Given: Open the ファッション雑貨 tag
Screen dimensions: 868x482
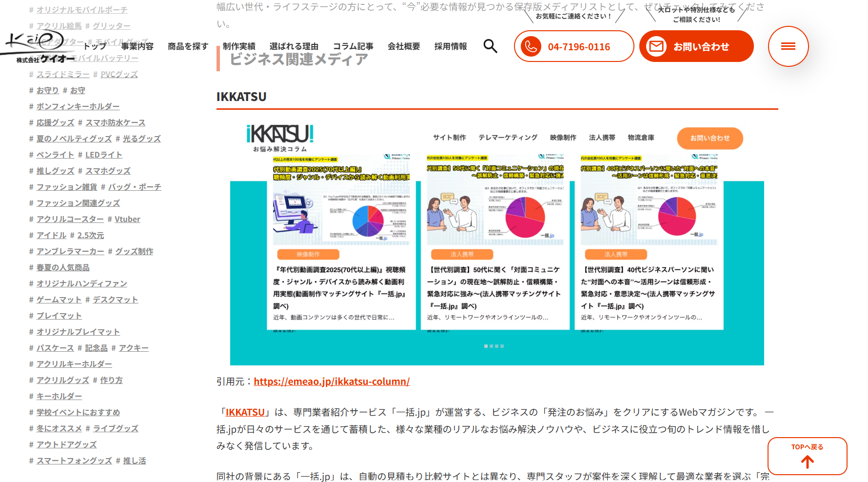Looking at the screenshot, I should point(67,187).
